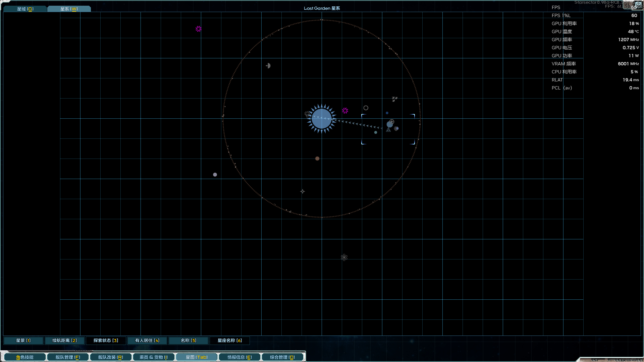The image size is (644, 362).
Task: Open 情报信息 [E] intel screen
Action: coord(239,357)
